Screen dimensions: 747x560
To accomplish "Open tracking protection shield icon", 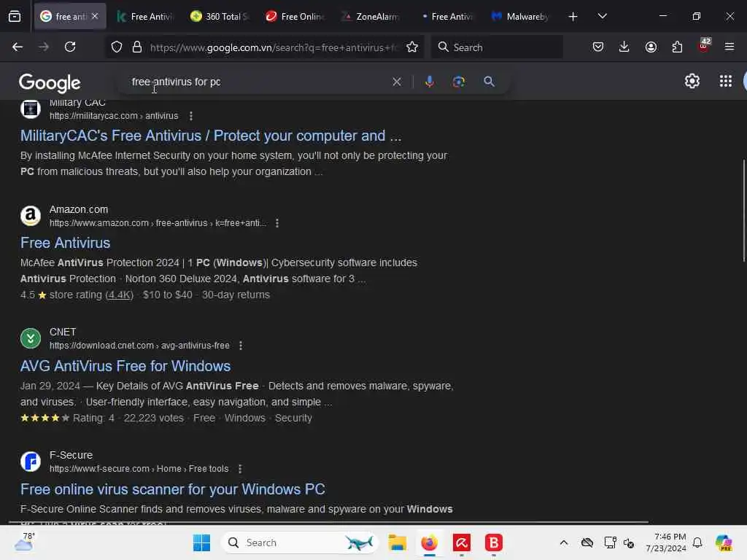I will [x=117, y=47].
